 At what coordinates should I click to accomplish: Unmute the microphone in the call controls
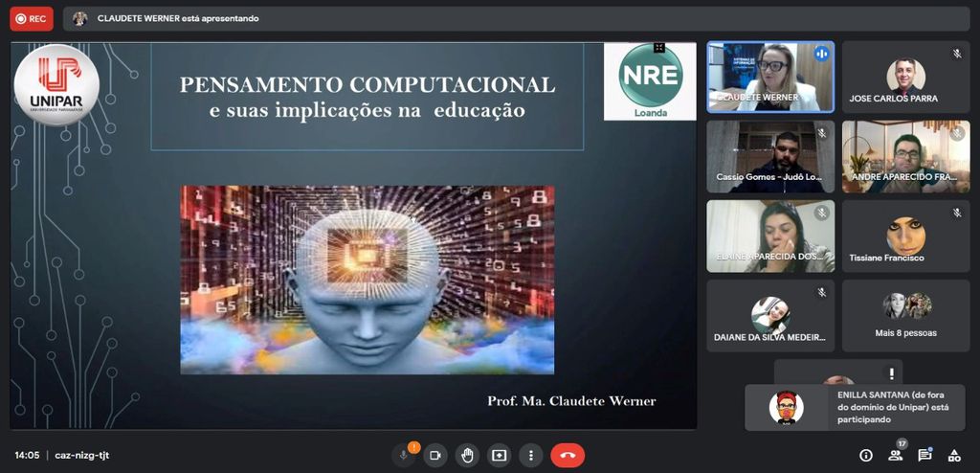pos(404,456)
